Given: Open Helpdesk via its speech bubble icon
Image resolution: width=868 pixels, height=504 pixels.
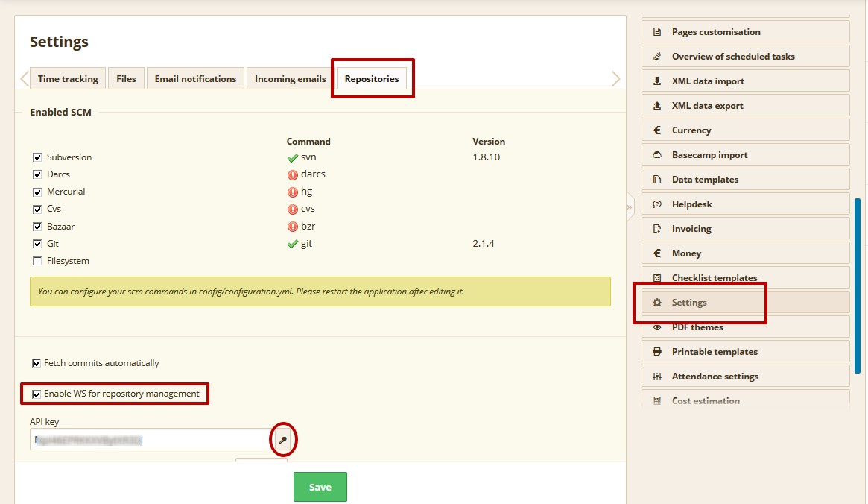Looking at the screenshot, I should (656, 203).
